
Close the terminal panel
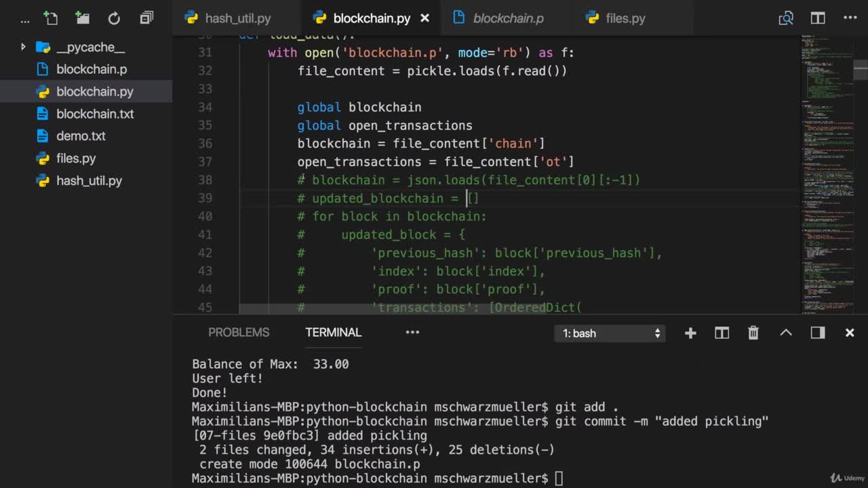[850, 333]
